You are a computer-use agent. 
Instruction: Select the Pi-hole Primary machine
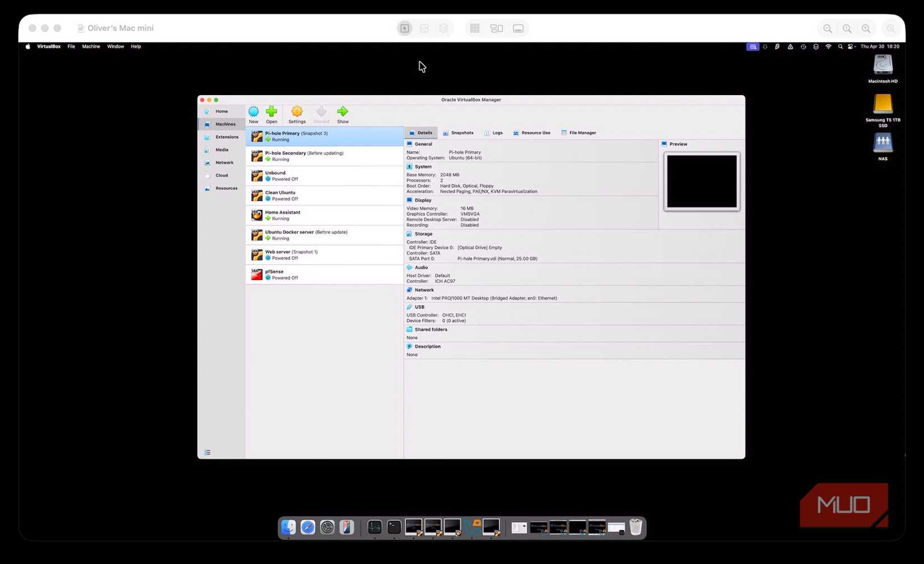point(325,137)
